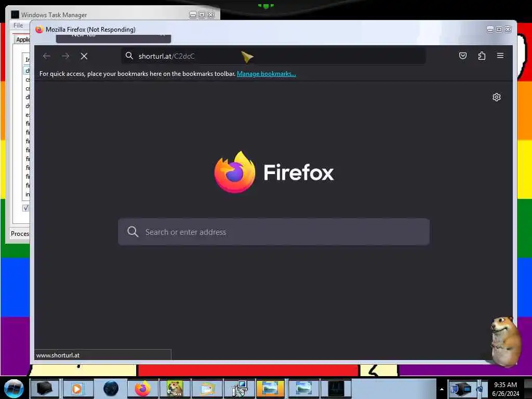Toggle the checkbox in Task Manager window

26,208
